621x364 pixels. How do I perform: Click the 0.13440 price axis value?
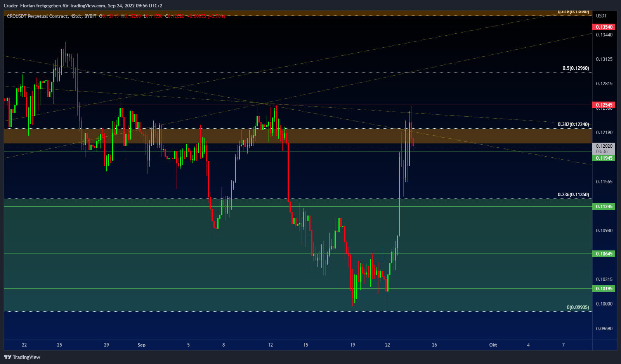[x=604, y=35]
